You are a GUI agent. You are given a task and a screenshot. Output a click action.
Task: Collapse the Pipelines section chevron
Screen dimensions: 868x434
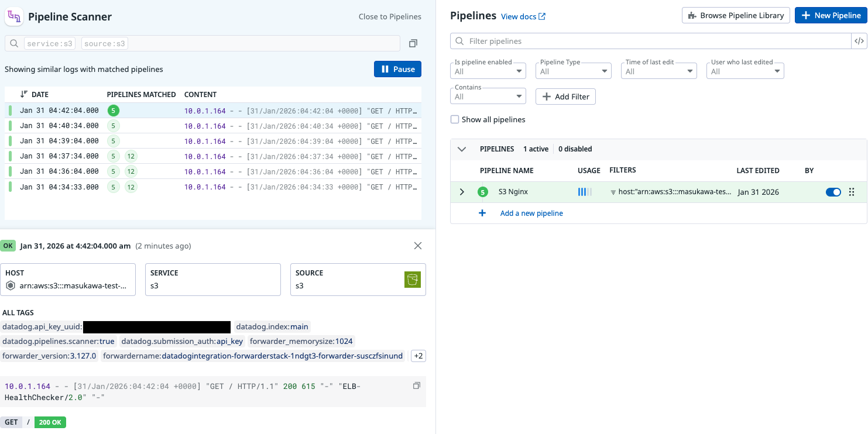(x=462, y=149)
